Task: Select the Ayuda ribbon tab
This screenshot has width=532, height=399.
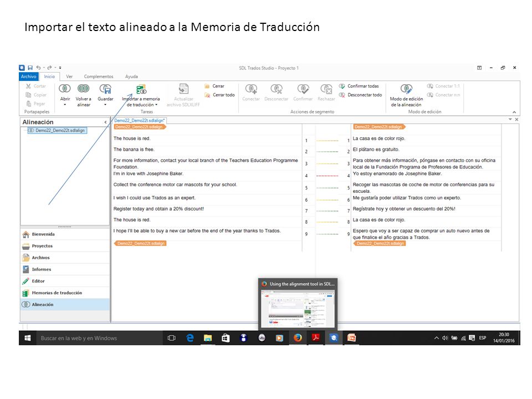Action: (x=131, y=76)
